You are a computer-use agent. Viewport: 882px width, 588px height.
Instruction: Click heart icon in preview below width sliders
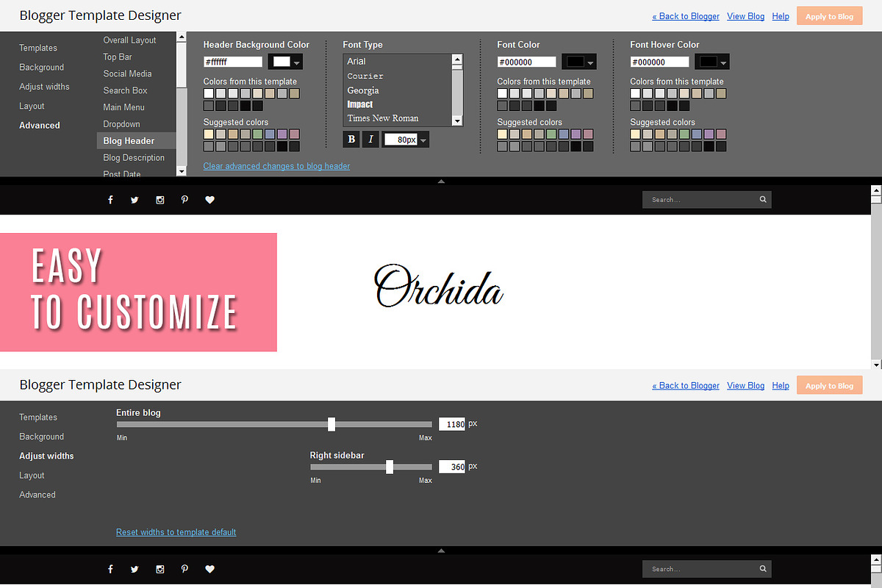coord(209,569)
